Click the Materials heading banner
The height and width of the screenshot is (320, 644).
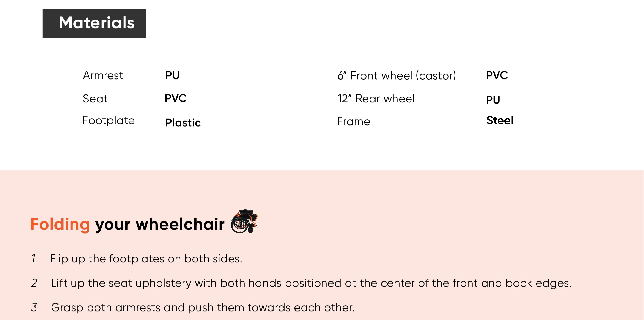pos(94,23)
